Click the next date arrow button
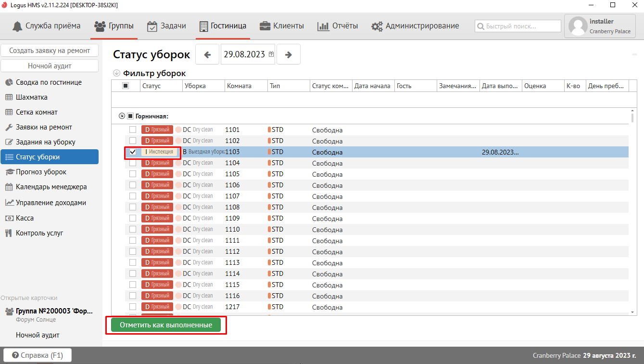The width and height of the screenshot is (644, 364). pos(289,54)
